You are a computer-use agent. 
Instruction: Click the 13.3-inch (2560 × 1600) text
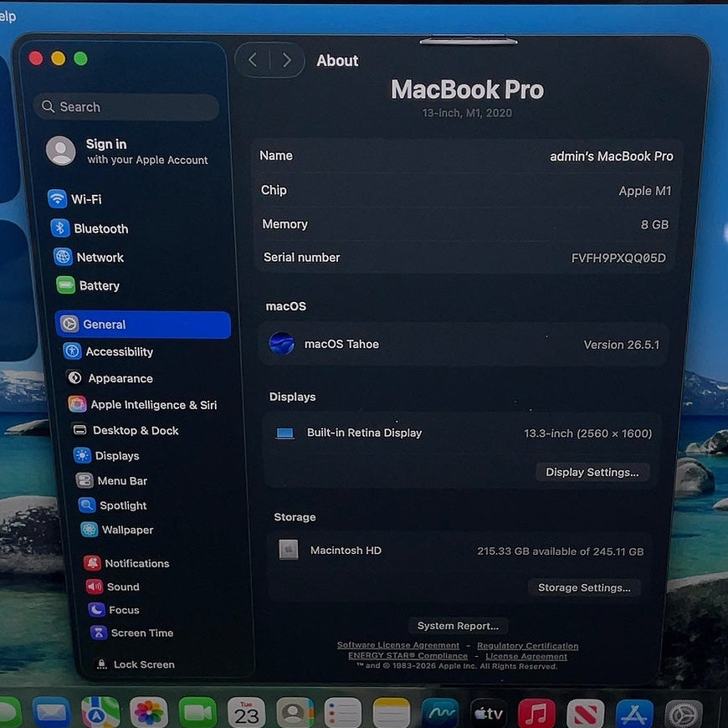pos(587,433)
